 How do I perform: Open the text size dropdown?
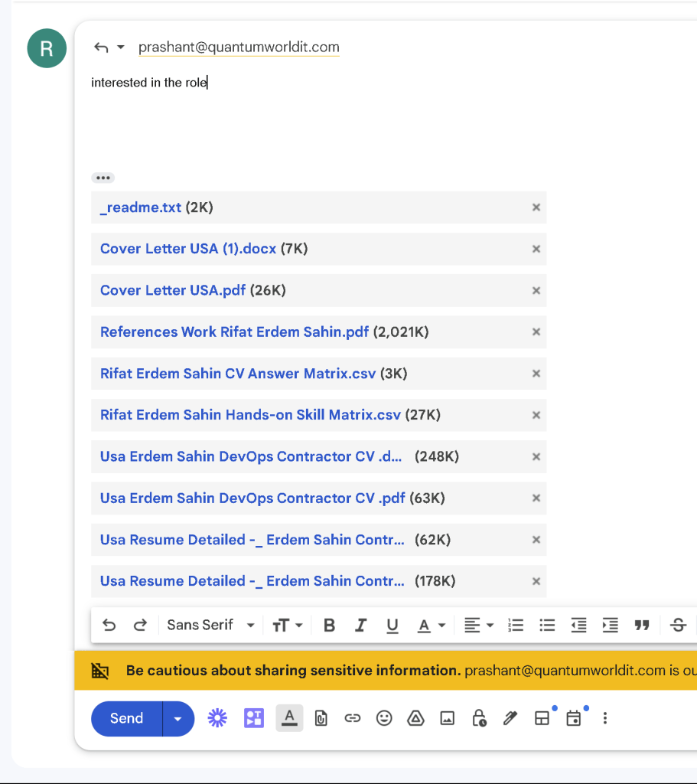coord(288,625)
